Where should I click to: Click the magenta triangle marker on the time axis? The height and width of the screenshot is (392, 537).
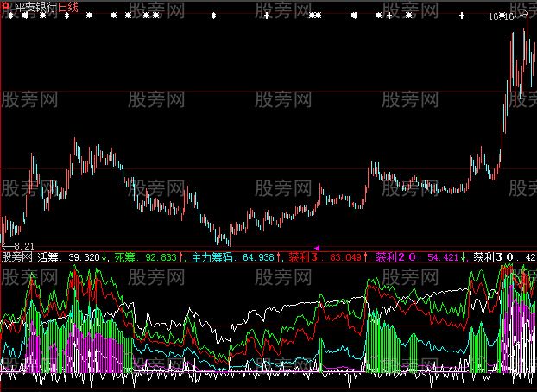[x=317, y=248]
